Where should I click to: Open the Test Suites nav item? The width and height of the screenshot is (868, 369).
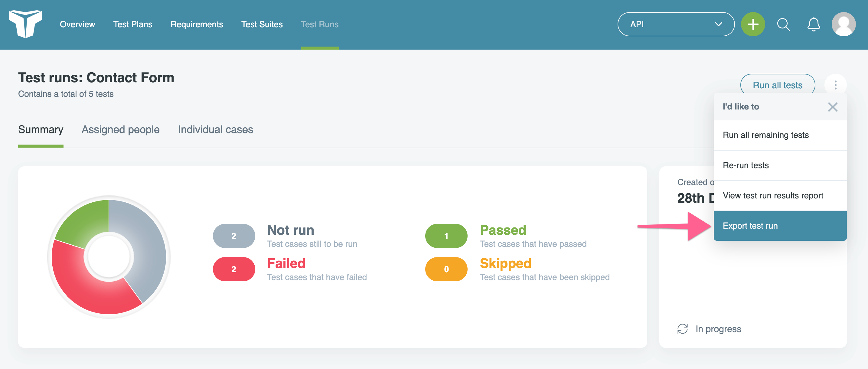click(x=262, y=24)
